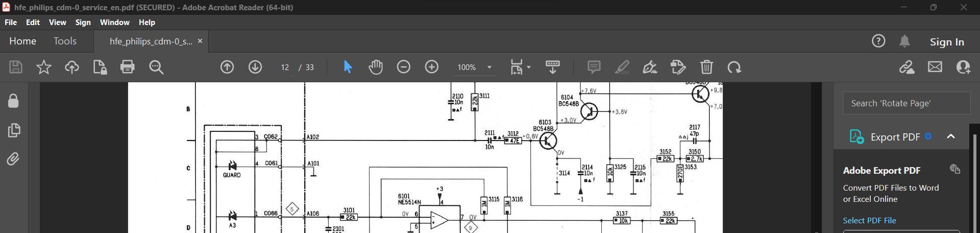
Task: Open the Window menu
Action: (115, 22)
